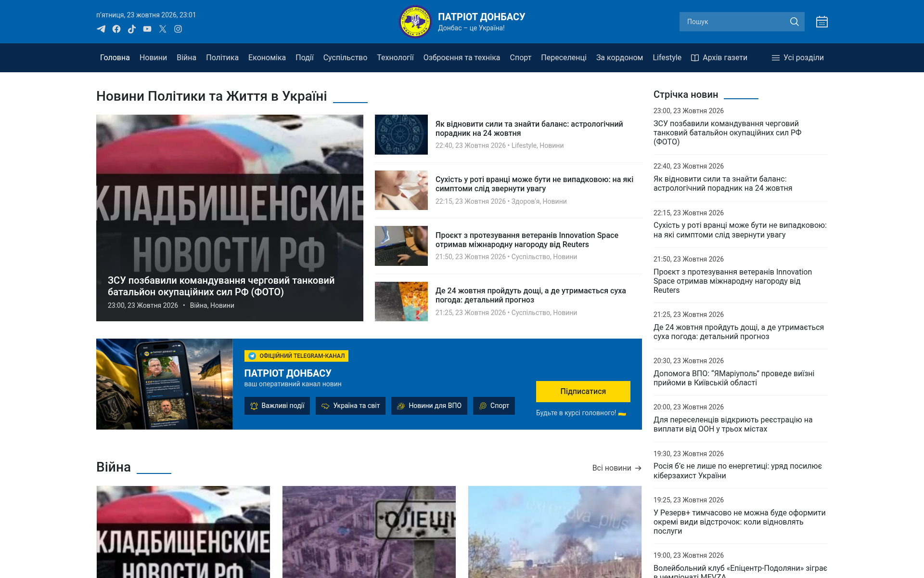
Task: Open the Переселенці menu item
Action: point(564,57)
